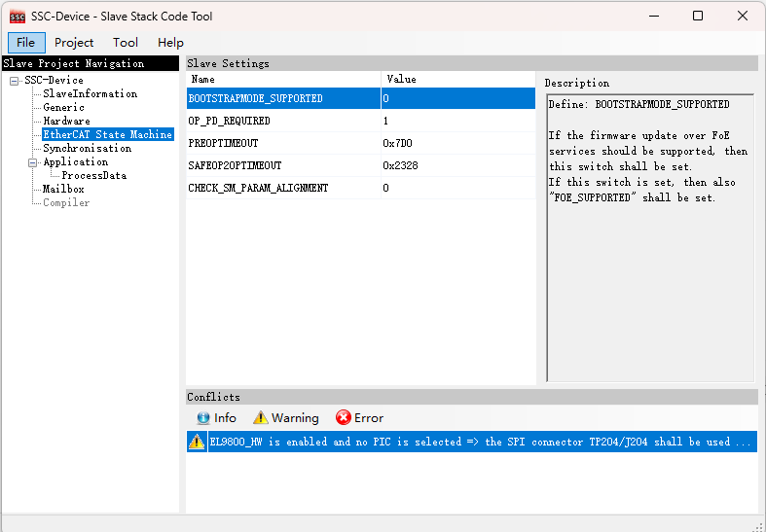Select the EL9800_HW conflict message row
766x532 pixels.
[472, 442]
